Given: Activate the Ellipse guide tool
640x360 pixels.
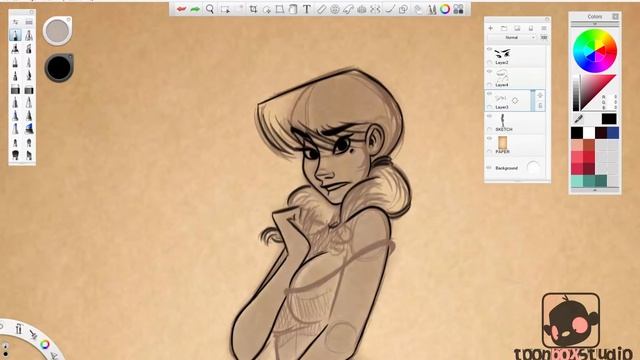Looking at the screenshot, I should (x=335, y=9).
